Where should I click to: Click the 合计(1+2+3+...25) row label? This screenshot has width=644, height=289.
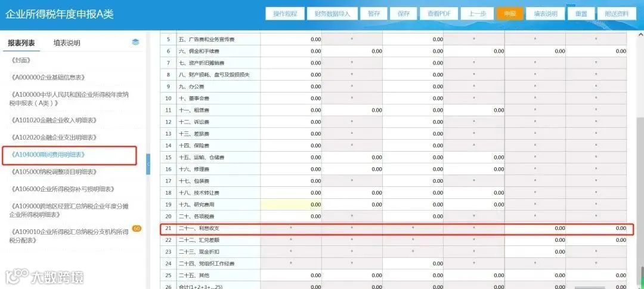[x=200, y=287]
